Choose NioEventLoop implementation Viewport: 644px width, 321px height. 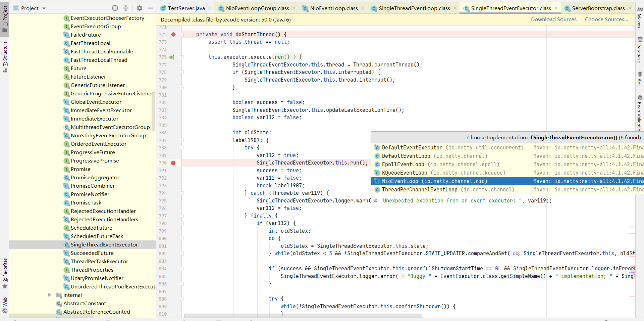(507, 181)
